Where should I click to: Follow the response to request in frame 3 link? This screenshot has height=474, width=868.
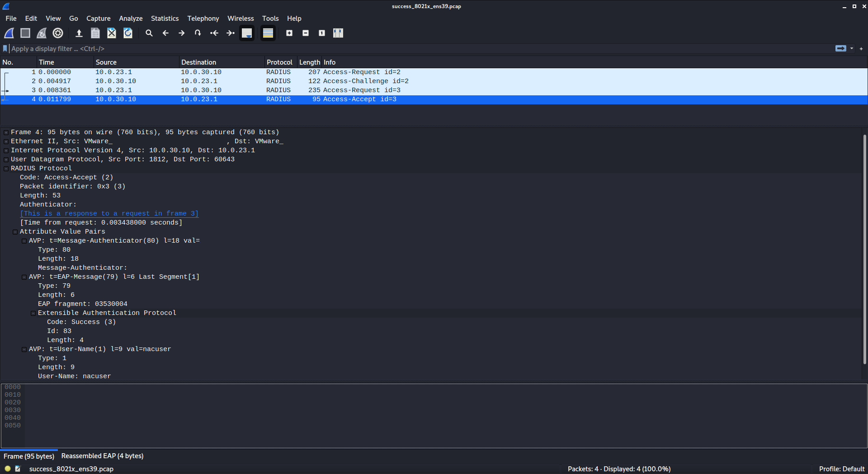tap(109, 214)
